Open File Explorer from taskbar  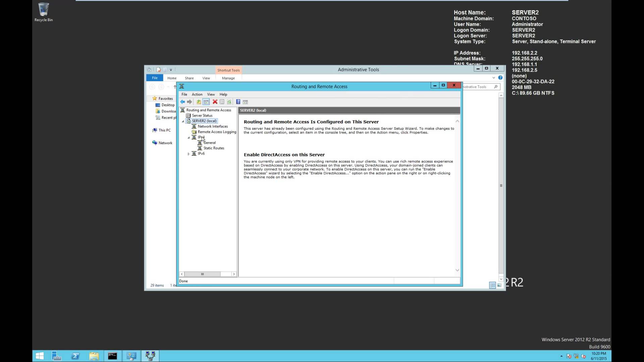point(94,356)
